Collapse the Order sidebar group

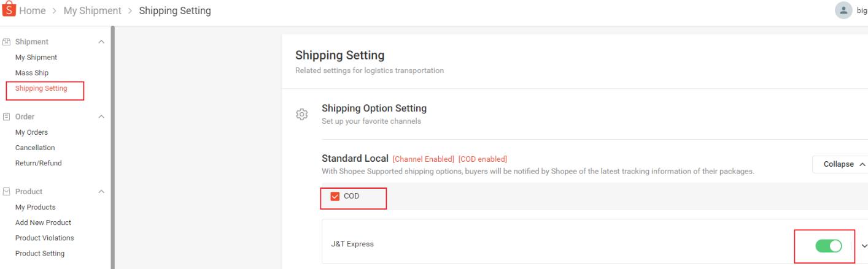[x=101, y=117]
